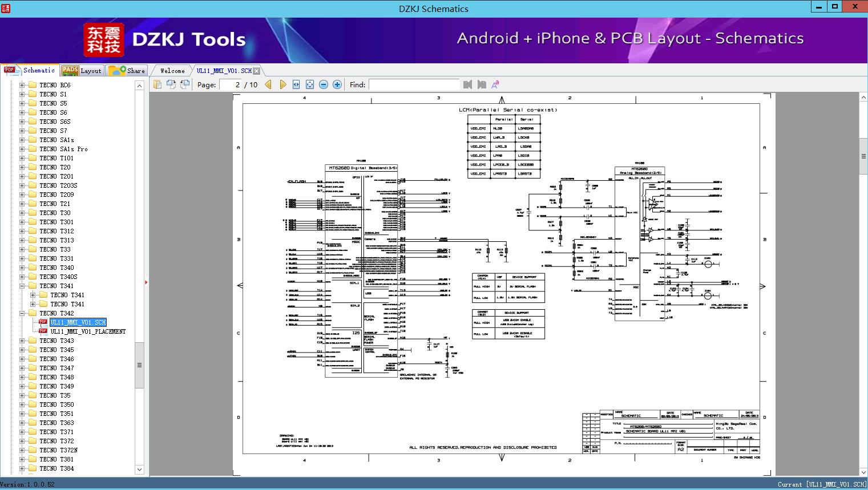Click the TECNO RC6 folder icon
Image resolution: width=868 pixels, height=490 pixels.
(x=33, y=85)
